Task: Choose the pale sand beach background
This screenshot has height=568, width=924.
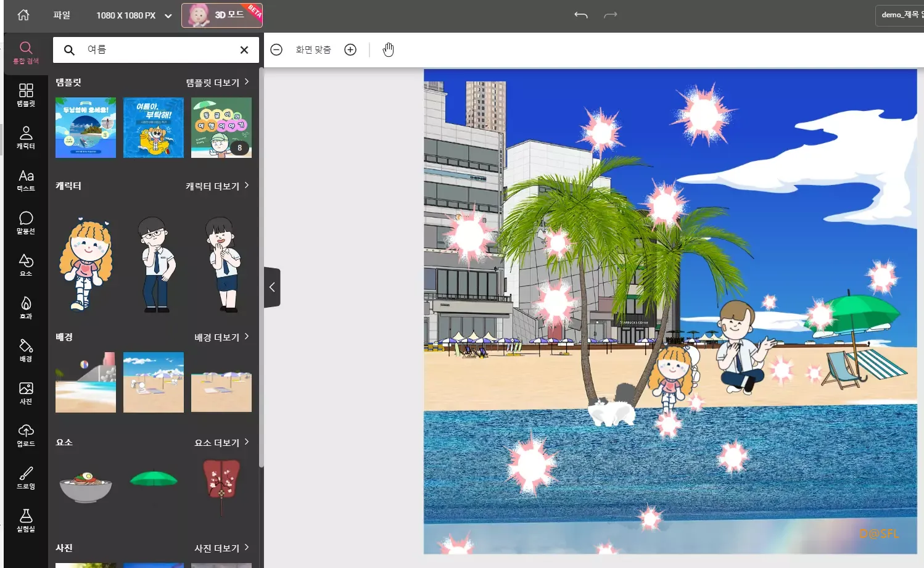Action: click(x=221, y=382)
